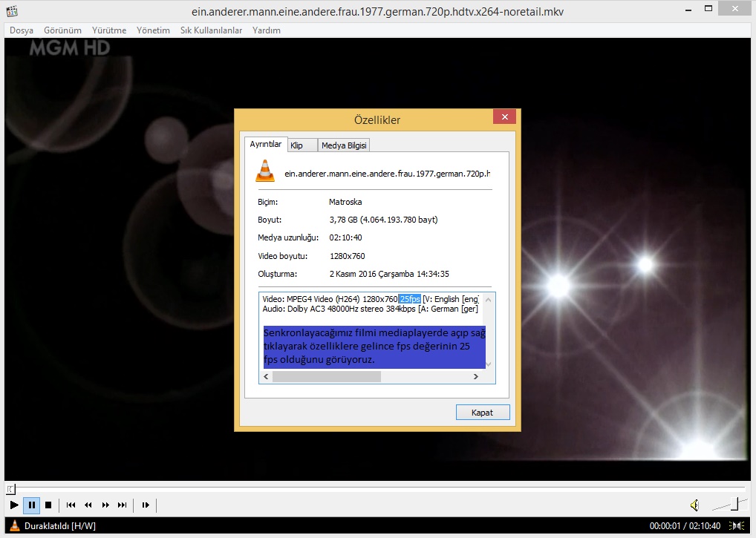This screenshot has width=756, height=538.
Task: Click the Kapat button
Action: tap(483, 413)
